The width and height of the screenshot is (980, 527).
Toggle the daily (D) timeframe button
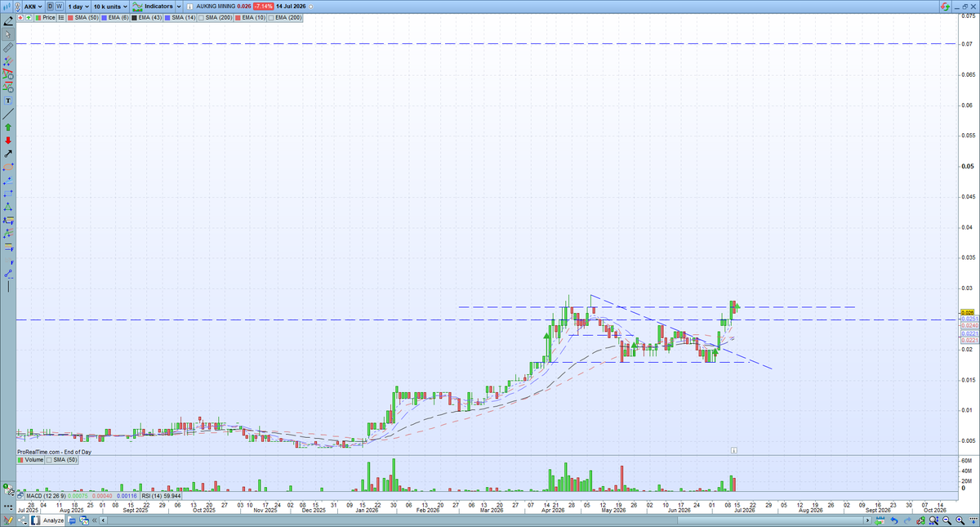pos(50,7)
